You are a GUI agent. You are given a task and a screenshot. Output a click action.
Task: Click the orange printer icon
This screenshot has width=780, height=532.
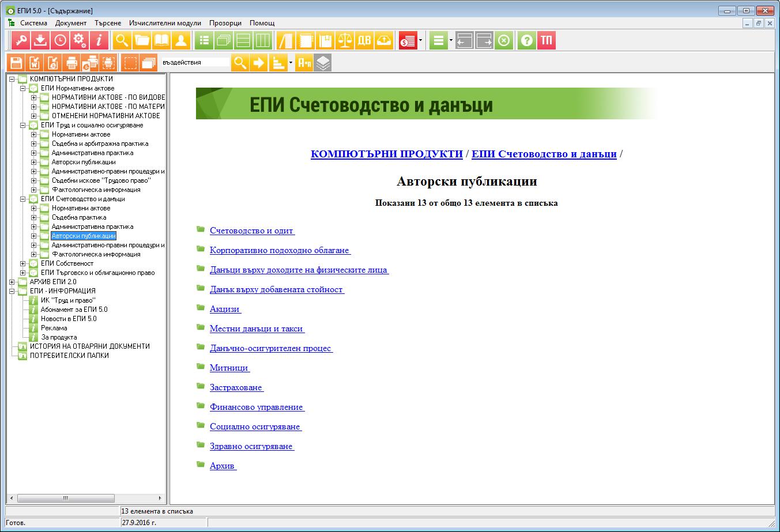coord(71,62)
